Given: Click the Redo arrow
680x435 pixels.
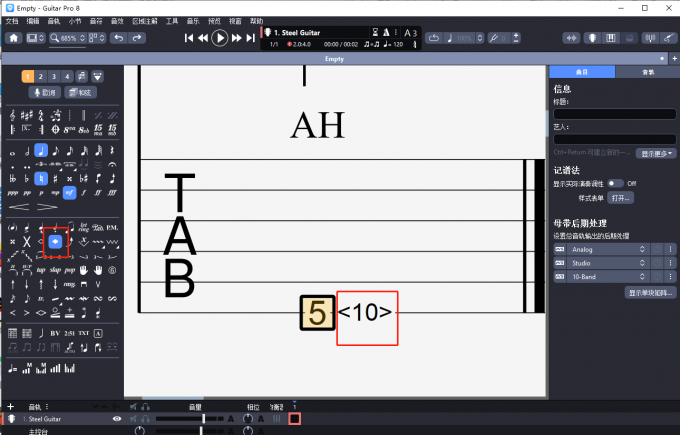Looking at the screenshot, I should click(x=138, y=38).
